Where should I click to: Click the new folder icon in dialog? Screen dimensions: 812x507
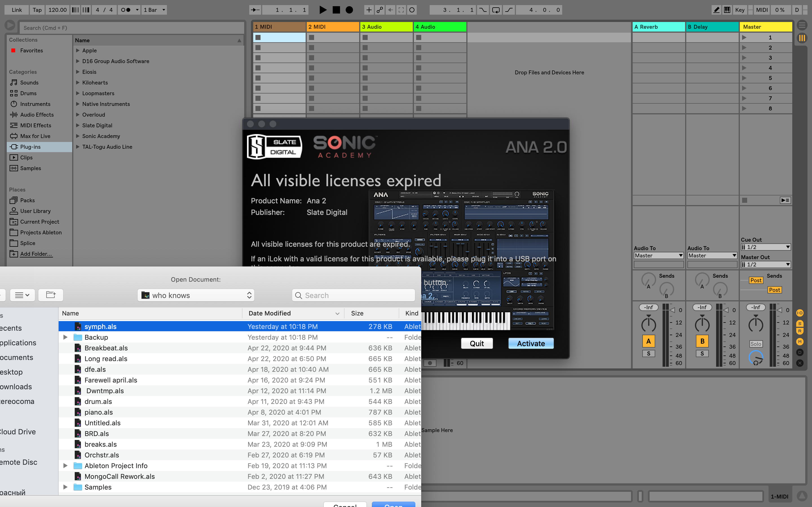tap(51, 295)
